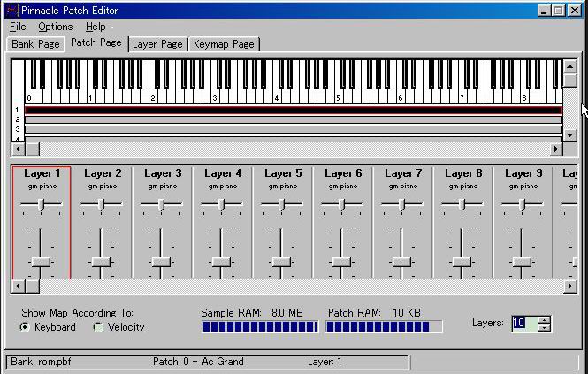
Task: Select the Layer 4 strip heading
Action: (x=223, y=173)
